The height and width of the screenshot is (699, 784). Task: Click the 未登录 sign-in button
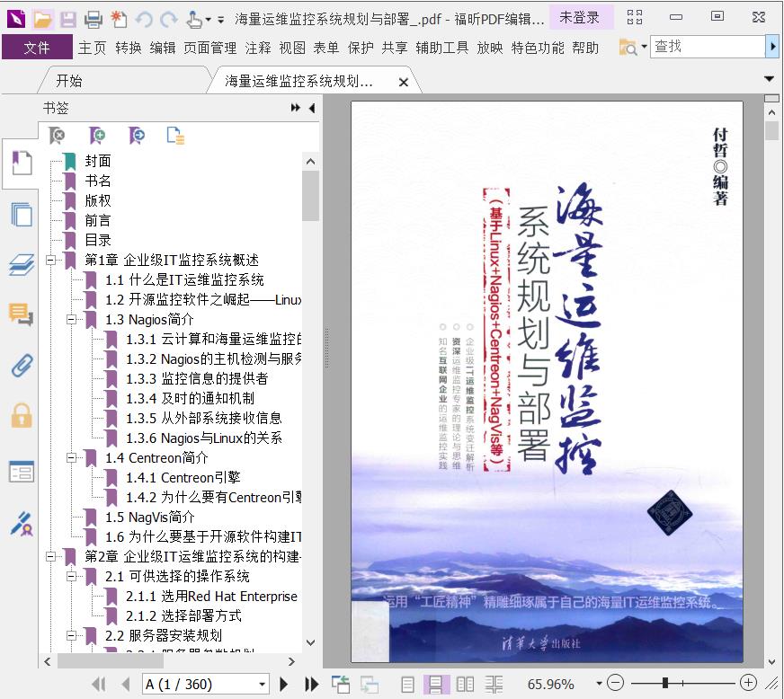580,18
